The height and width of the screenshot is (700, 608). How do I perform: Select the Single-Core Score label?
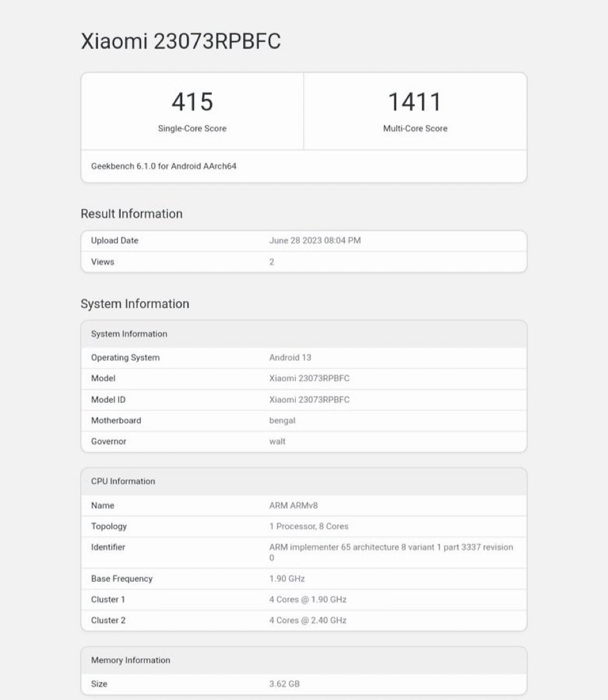(x=192, y=129)
